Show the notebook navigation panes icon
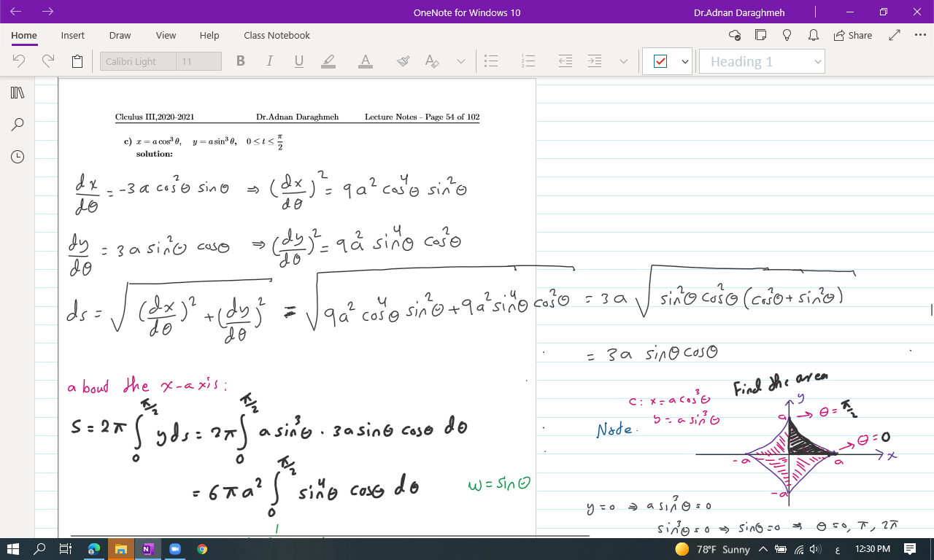 (18, 93)
